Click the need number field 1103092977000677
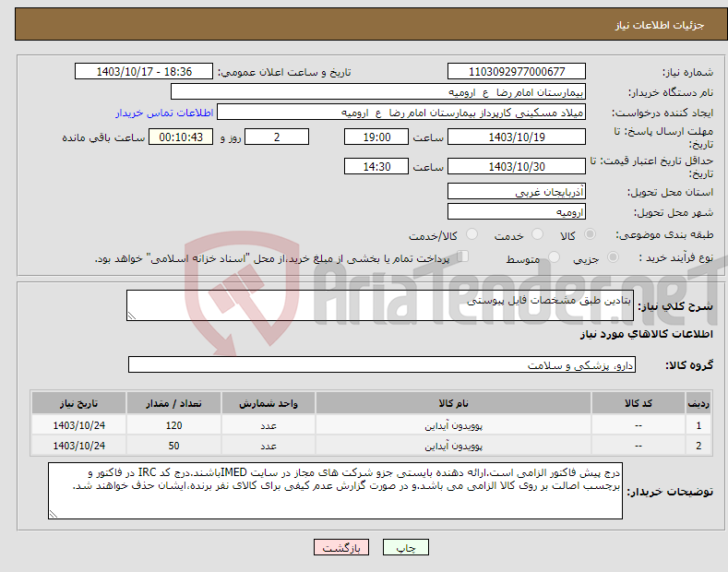The image size is (728, 572). pyautogui.click(x=517, y=72)
